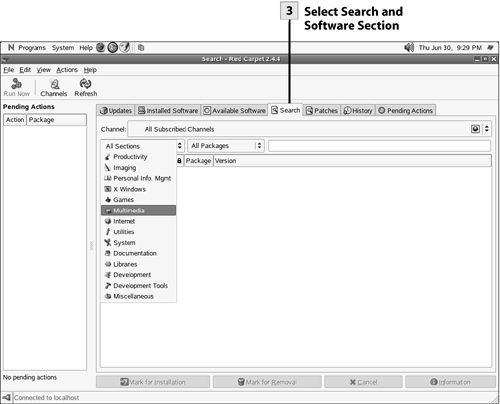Click the Mark for Installation button
Image resolution: width=500 pixels, height=404 pixels.
153,382
